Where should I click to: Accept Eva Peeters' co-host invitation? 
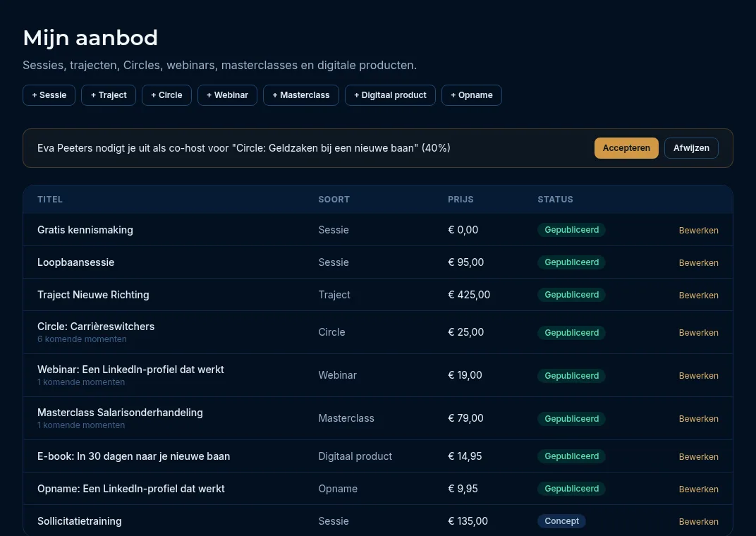click(x=626, y=148)
